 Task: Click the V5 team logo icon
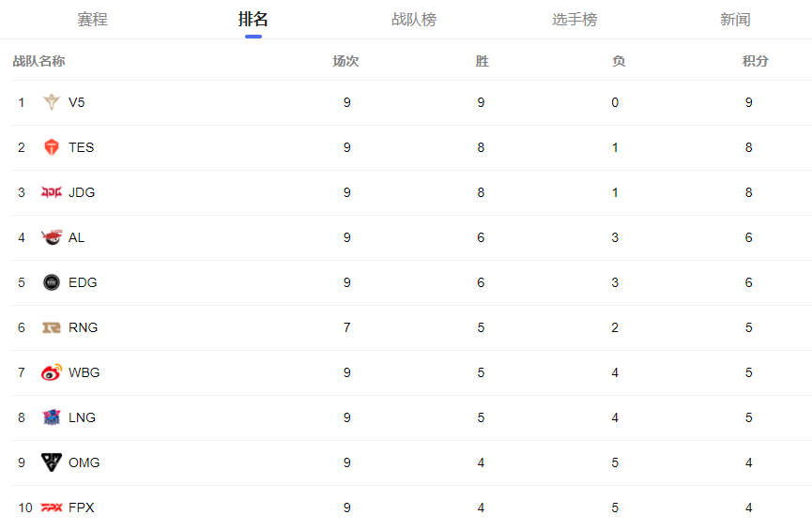52,102
